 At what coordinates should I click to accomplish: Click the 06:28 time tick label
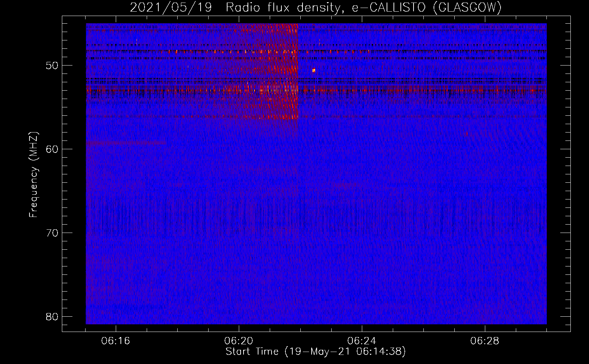pyautogui.click(x=485, y=341)
